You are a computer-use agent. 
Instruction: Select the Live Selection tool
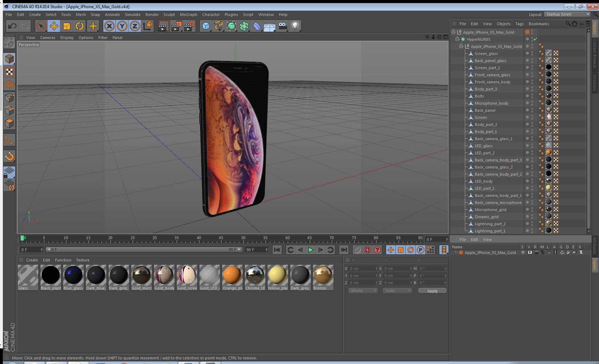pyautogui.click(x=41, y=26)
